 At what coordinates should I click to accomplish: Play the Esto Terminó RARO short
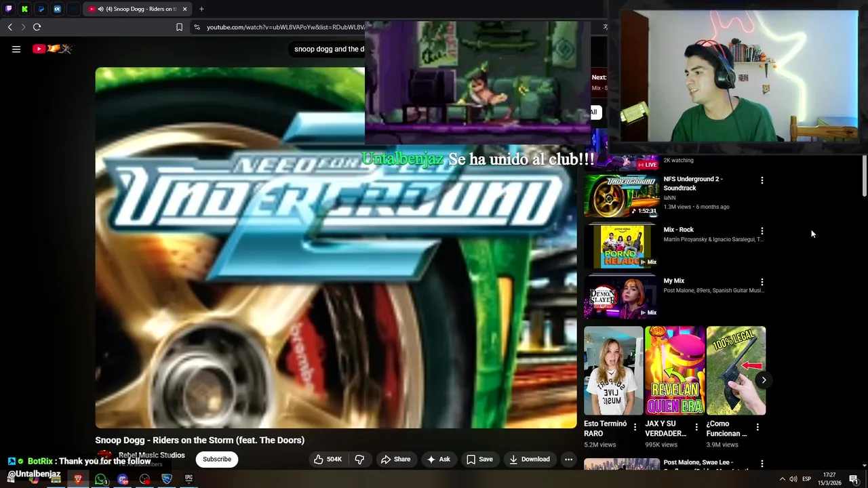click(x=614, y=371)
